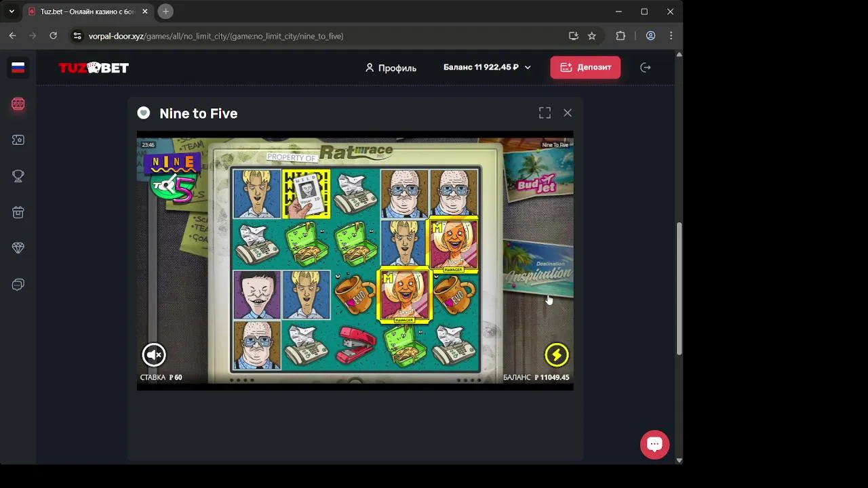Switch the game to fullscreen mode

[x=545, y=113]
